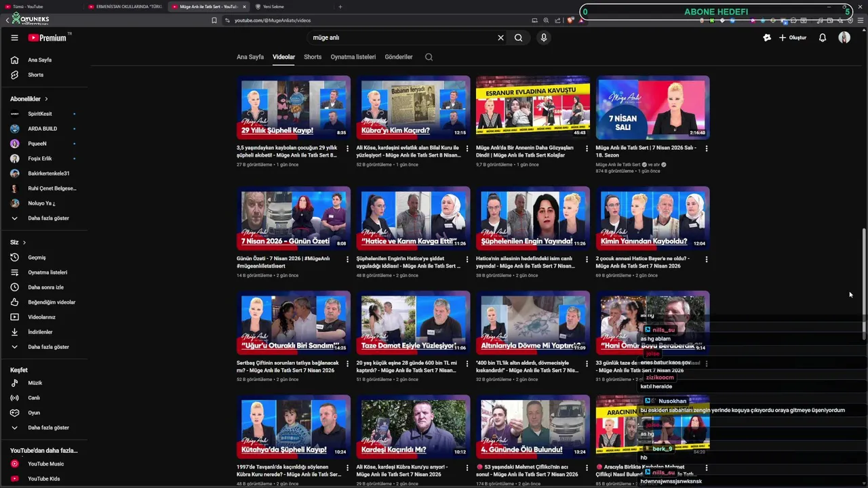Open Noluyo Ya subscription channel

(44, 203)
